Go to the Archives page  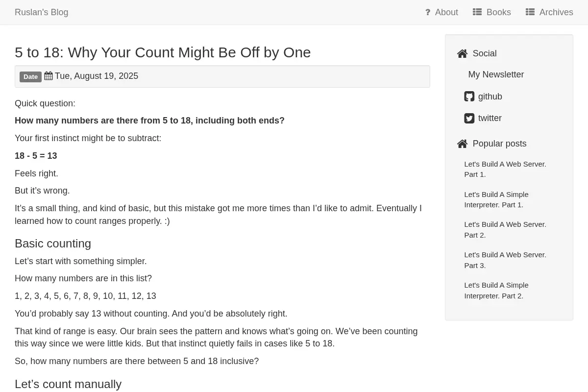coord(556,12)
